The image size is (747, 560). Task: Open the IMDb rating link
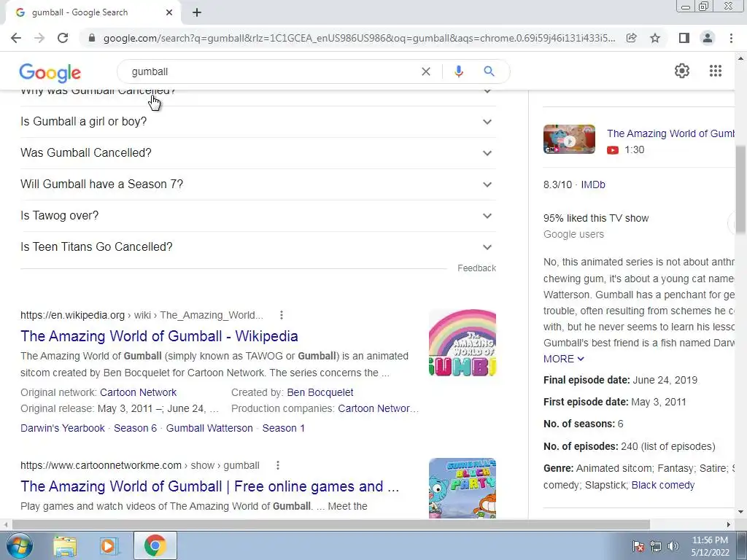(593, 184)
